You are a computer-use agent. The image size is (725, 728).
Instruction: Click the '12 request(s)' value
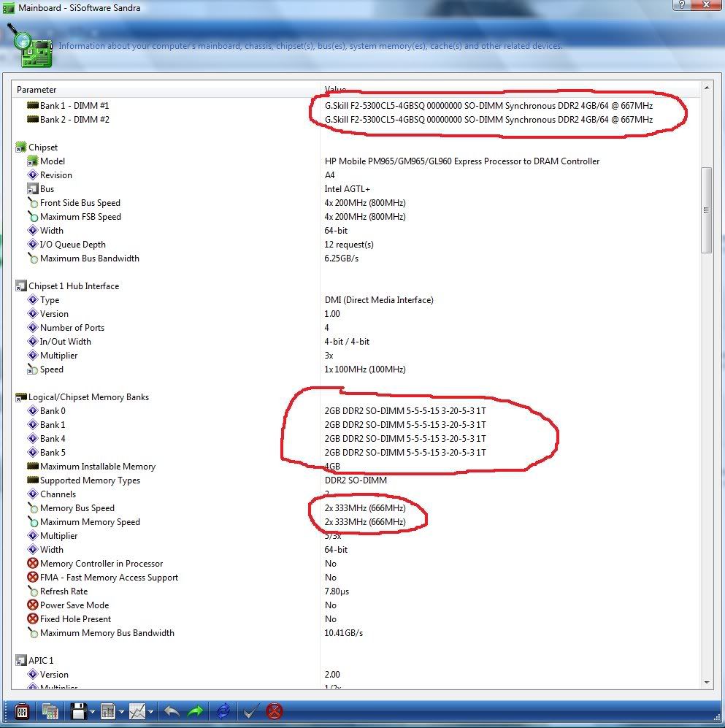click(x=349, y=244)
